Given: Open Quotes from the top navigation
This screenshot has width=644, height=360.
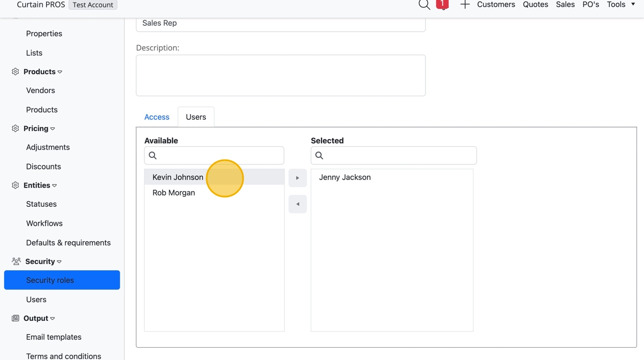Looking at the screenshot, I should (536, 4).
